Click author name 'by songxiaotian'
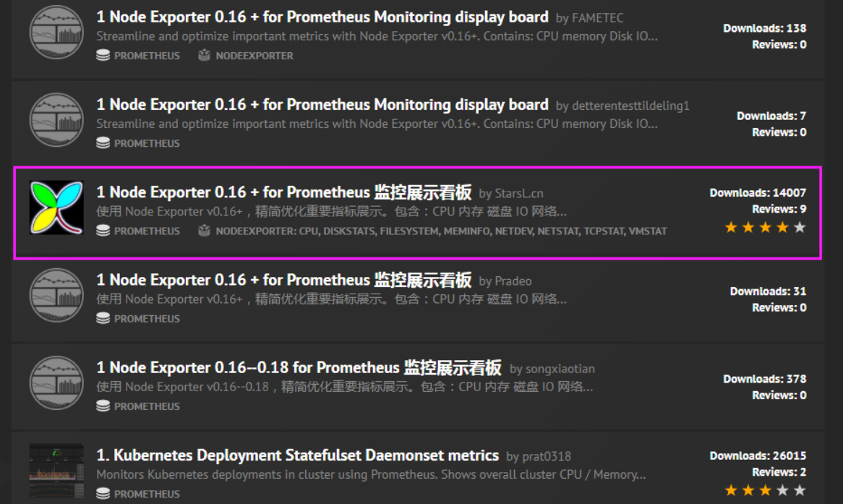 point(552,369)
